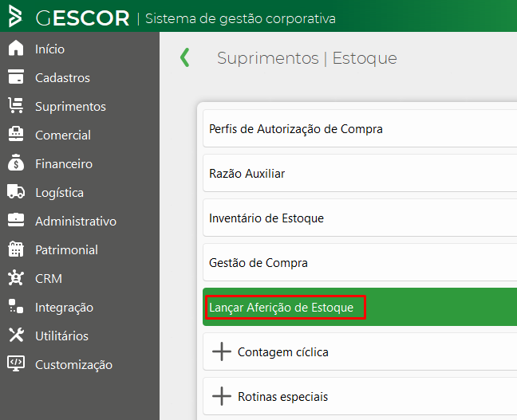
Task: Go back using the green chevron arrow
Action: 185,57
